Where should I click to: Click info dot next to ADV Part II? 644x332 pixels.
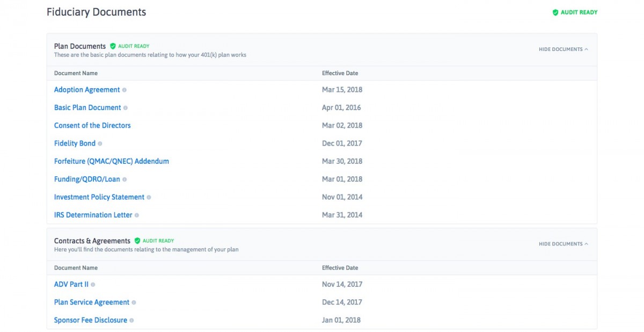(93, 285)
